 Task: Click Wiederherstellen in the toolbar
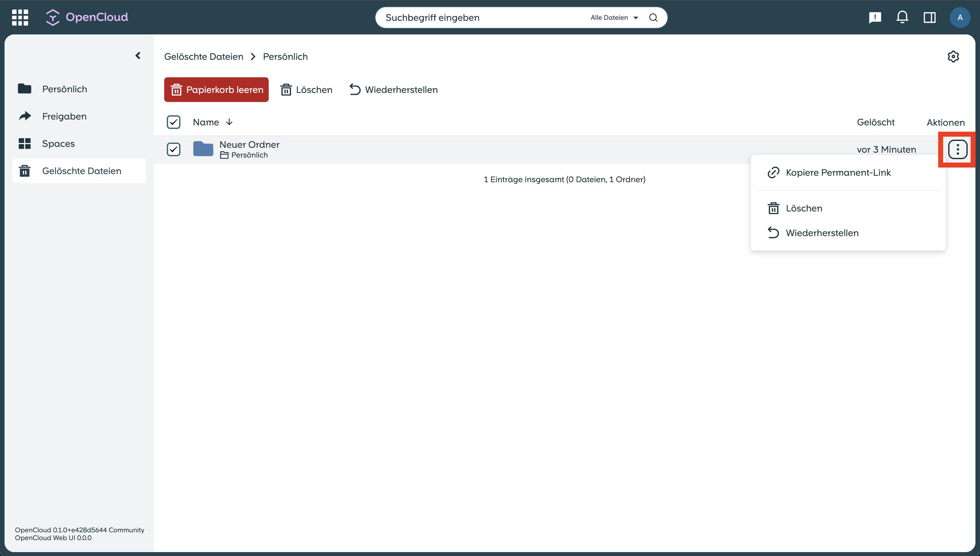393,90
